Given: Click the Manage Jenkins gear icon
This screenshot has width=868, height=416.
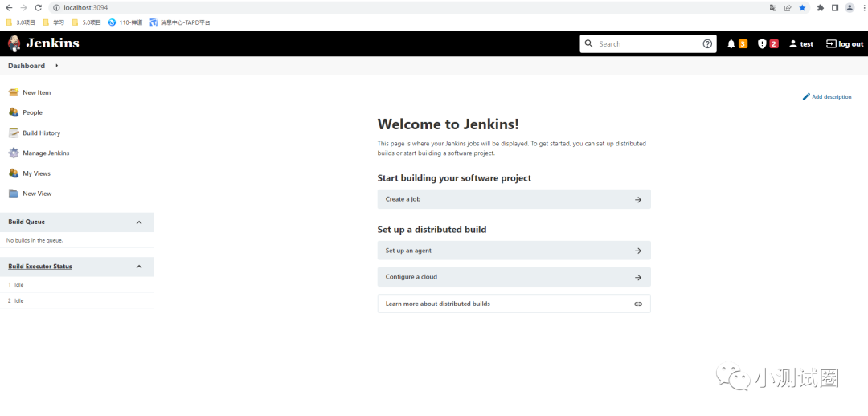Looking at the screenshot, I should pyautogui.click(x=14, y=153).
